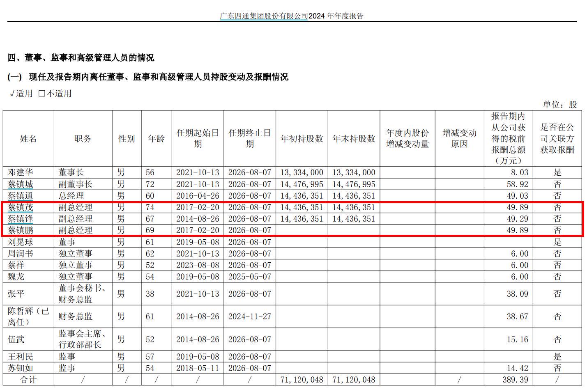Select the 董事长 position cell
This screenshot has height=392, width=587.
[x=71, y=172]
